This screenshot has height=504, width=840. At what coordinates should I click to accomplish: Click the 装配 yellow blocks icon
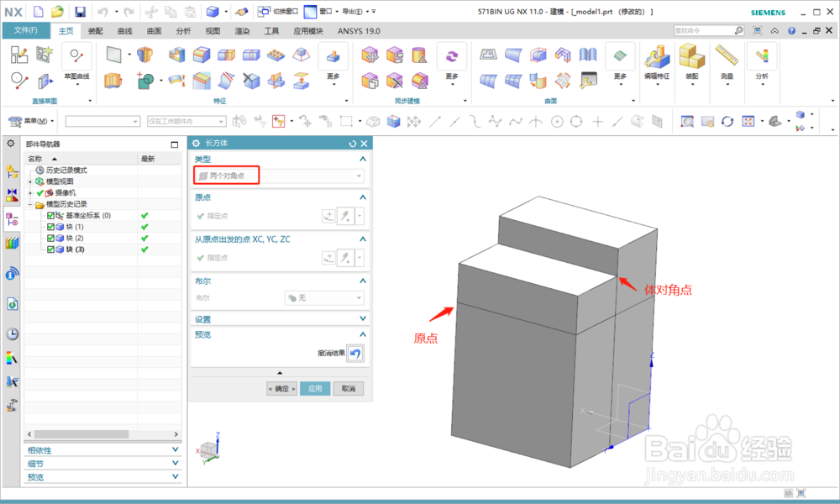691,56
